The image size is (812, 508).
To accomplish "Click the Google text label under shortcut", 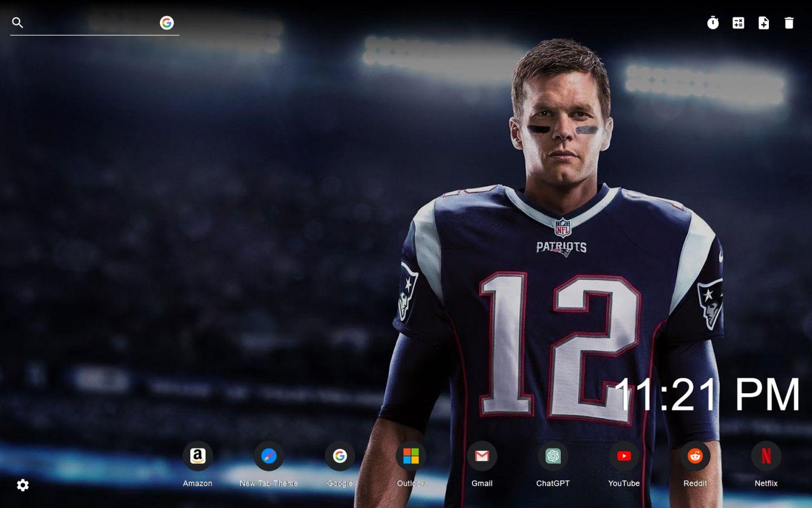I will tap(340, 483).
